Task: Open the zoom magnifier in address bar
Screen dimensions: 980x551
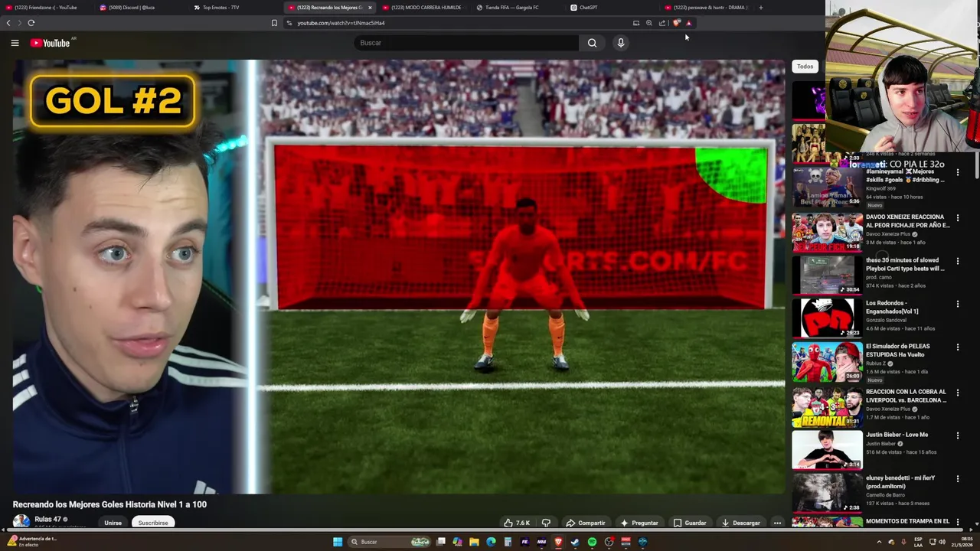Action: [649, 23]
